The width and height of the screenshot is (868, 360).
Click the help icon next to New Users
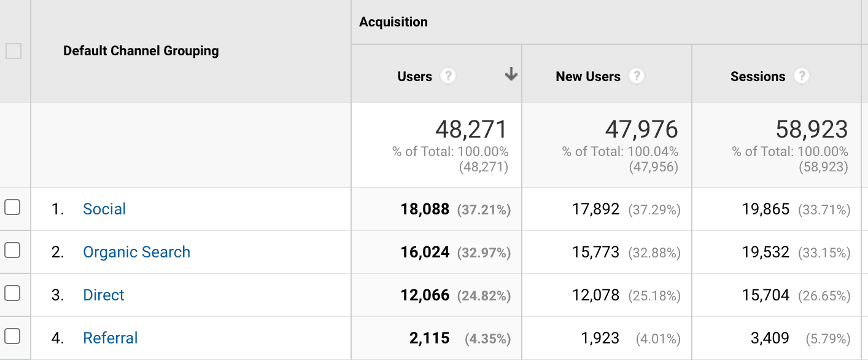coord(637,76)
